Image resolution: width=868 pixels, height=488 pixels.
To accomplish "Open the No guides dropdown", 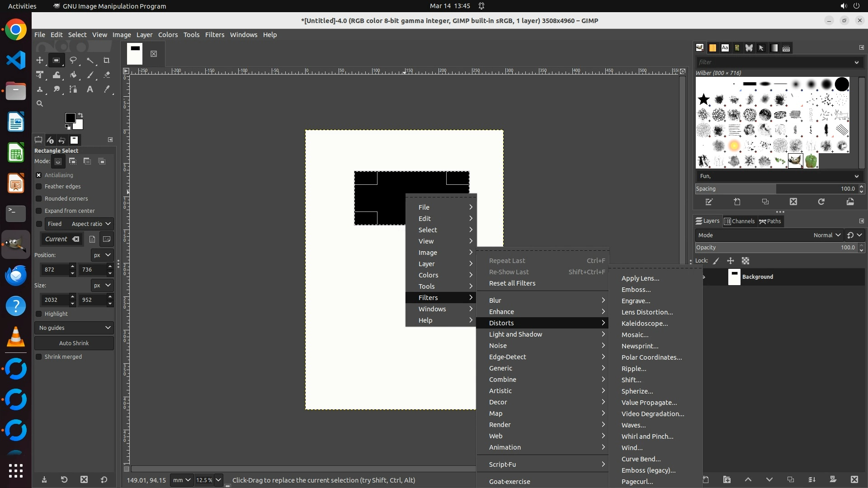I will [x=74, y=328].
